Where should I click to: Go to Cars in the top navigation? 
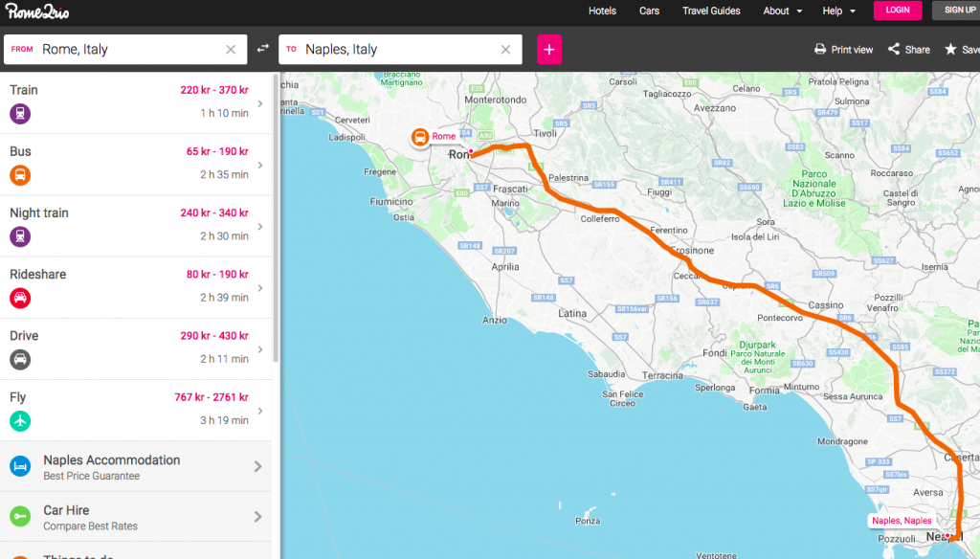[x=650, y=11]
